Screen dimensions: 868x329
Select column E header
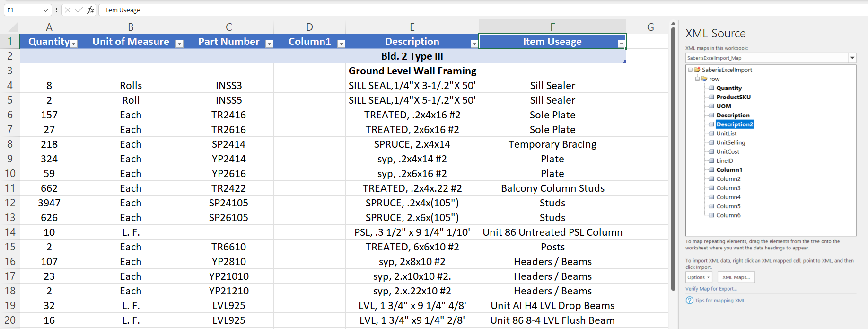click(x=412, y=27)
